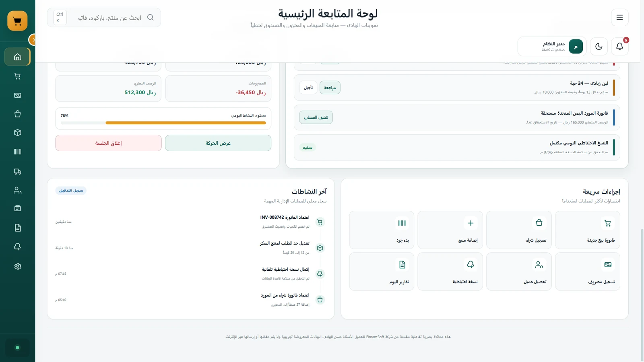The height and width of the screenshot is (362, 644).
Task: Open the home dashboard sidebar icon
Action: (17, 57)
